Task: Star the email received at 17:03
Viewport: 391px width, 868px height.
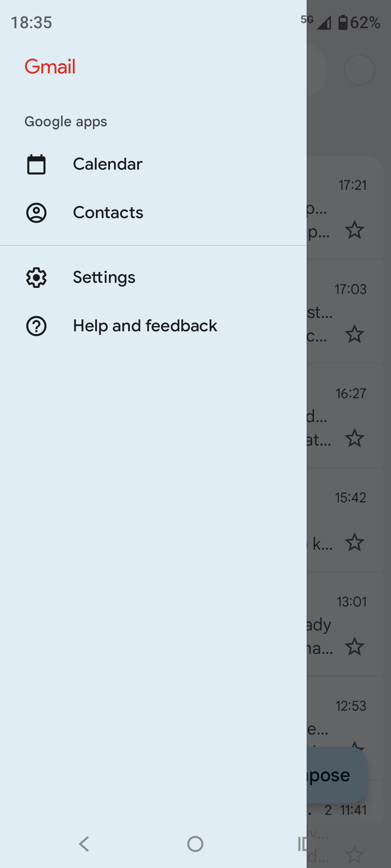Action: click(354, 334)
